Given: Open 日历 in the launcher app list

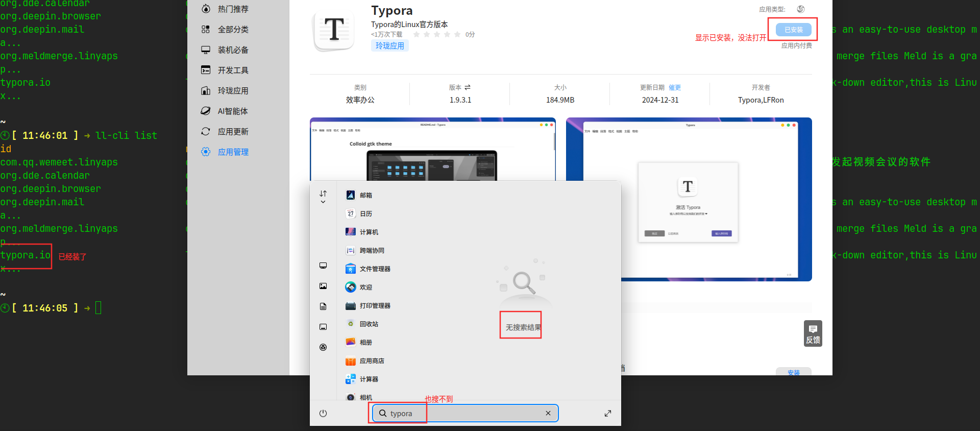Looking at the screenshot, I should [x=359, y=213].
